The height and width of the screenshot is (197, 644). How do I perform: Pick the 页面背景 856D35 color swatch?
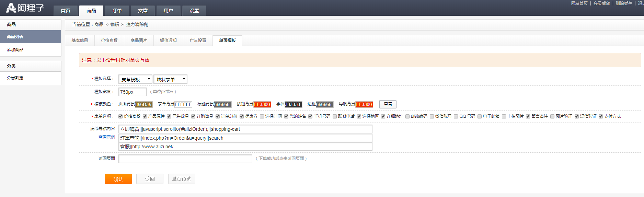click(143, 104)
